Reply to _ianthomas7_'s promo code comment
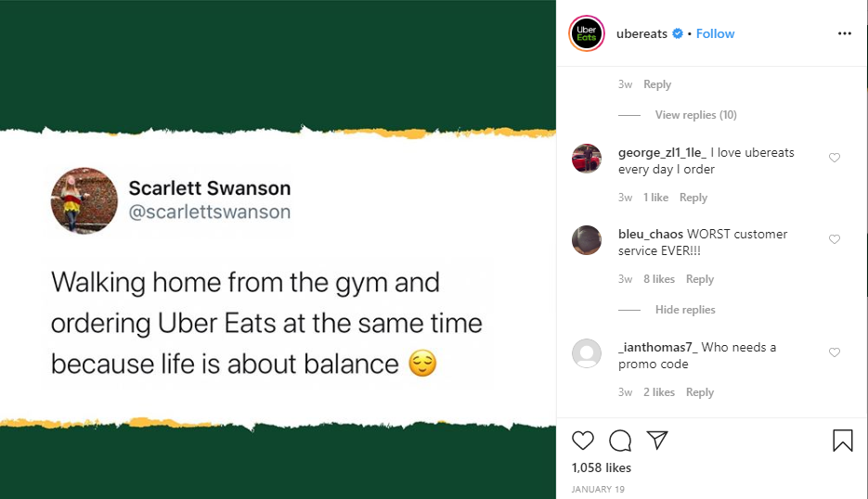This screenshot has height=499, width=868. [699, 392]
